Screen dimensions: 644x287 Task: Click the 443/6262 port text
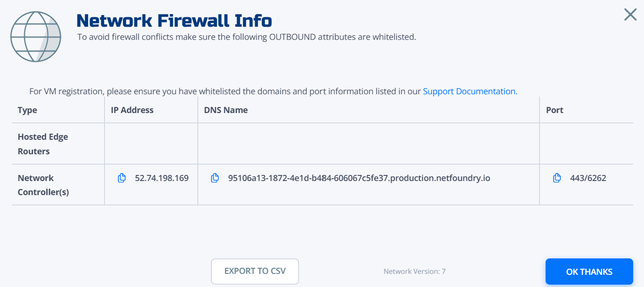[588, 178]
